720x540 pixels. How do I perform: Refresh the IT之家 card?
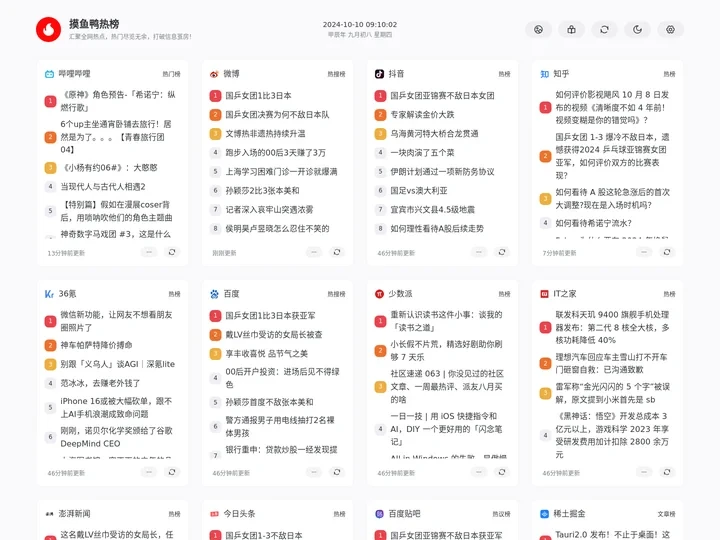point(667,472)
